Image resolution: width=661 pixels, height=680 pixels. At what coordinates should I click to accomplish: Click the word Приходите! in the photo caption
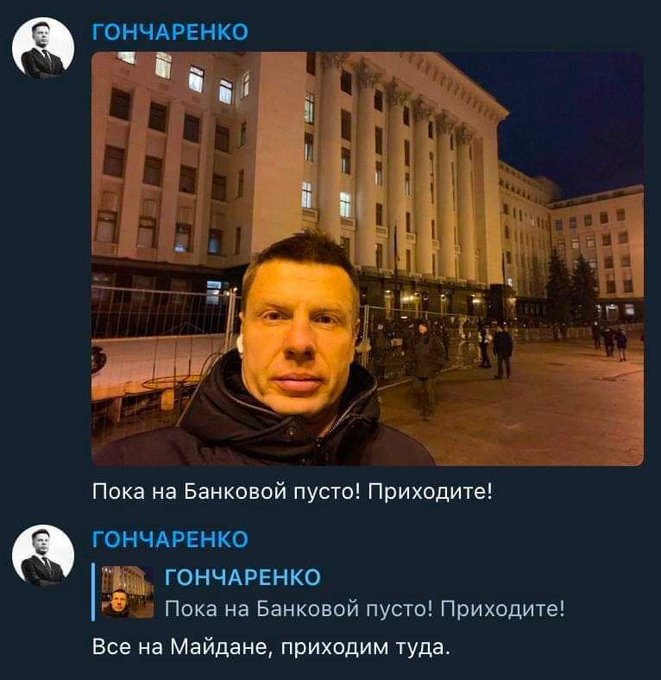pyautogui.click(x=430, y=491)
